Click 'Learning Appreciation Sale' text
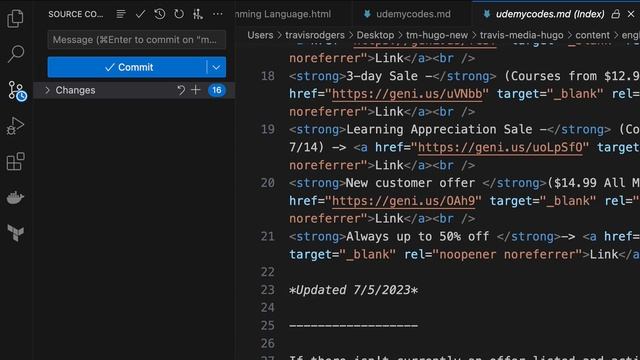The image size is (640, 360). click(439, 129)
